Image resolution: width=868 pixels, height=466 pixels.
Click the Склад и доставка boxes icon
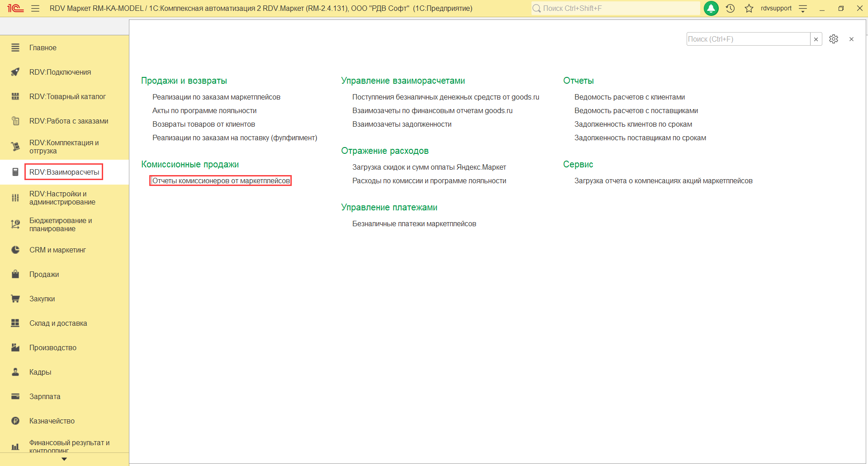(x=15, y=323)
